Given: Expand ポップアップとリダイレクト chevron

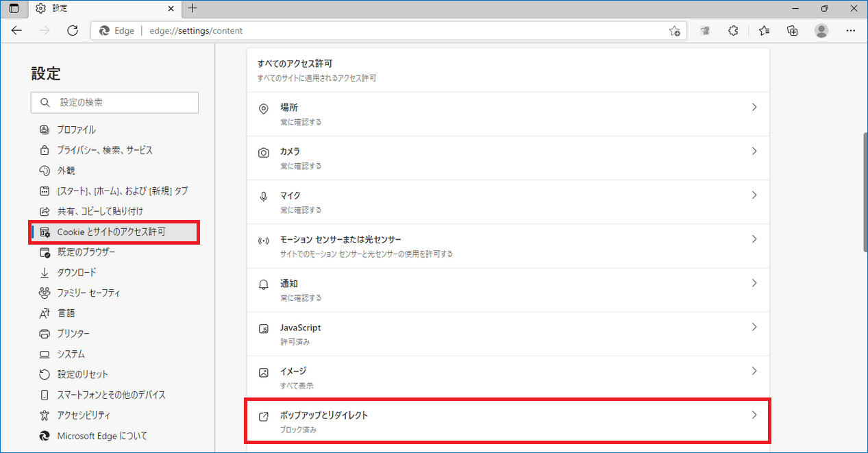Looking at the screenshot, I should pyautogui.click(x=754, y=415).
